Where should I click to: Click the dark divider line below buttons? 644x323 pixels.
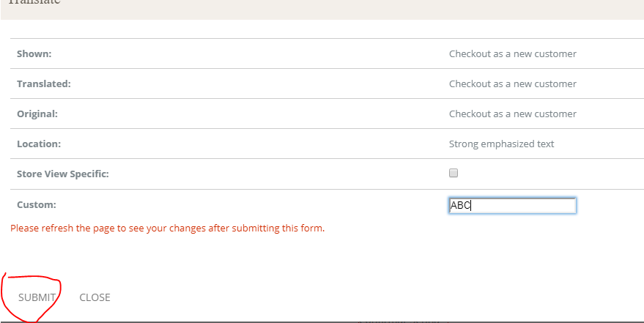pyautogui.click(x=220, y=322)
